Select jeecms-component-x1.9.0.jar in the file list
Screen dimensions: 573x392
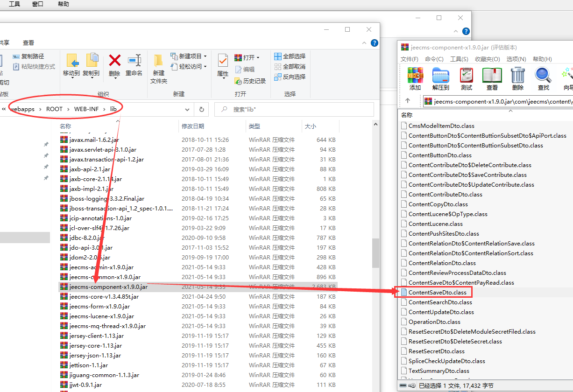[108, 287]
